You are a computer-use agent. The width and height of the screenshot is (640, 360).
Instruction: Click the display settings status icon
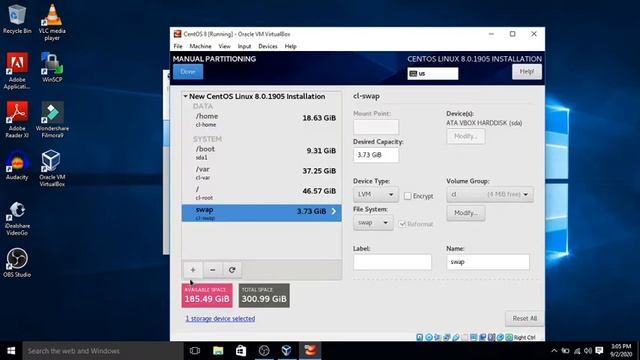coord(473,337)
